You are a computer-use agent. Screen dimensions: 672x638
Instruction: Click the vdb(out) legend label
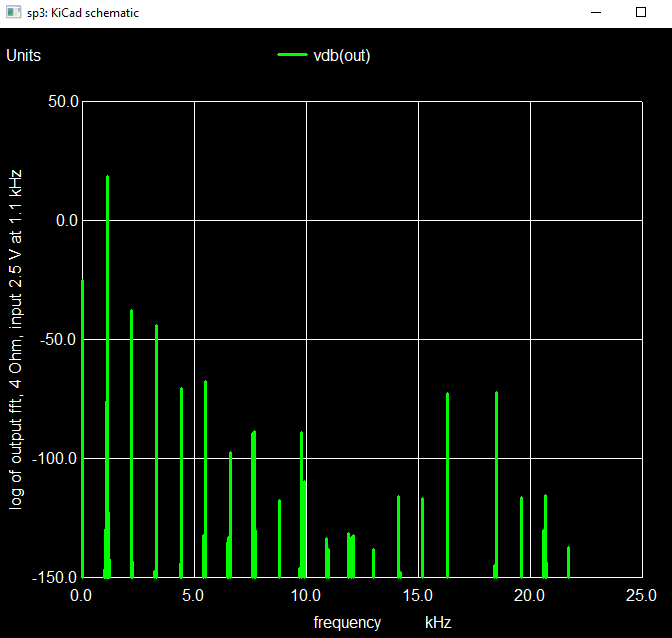point(342,56)
